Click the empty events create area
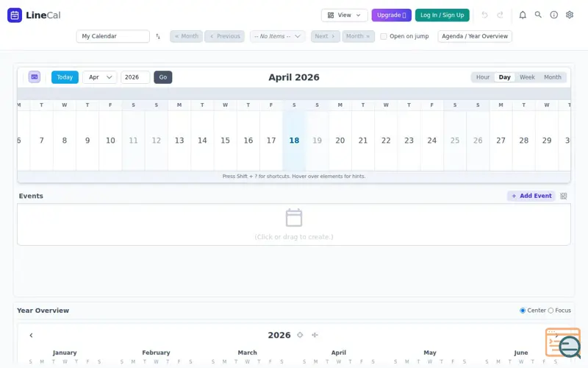Image resolution: width=588 pixels, height=368 pixels. coord(293,224)
